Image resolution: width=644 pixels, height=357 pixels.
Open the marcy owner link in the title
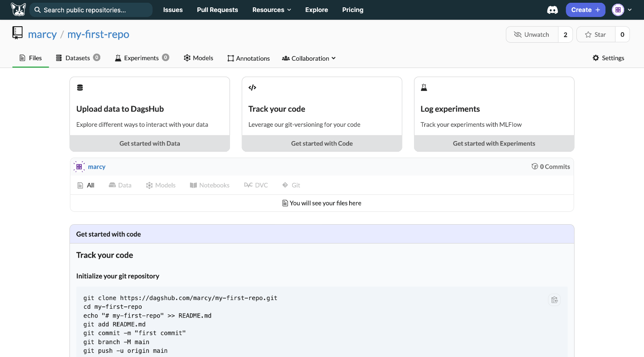click(42, 34)
